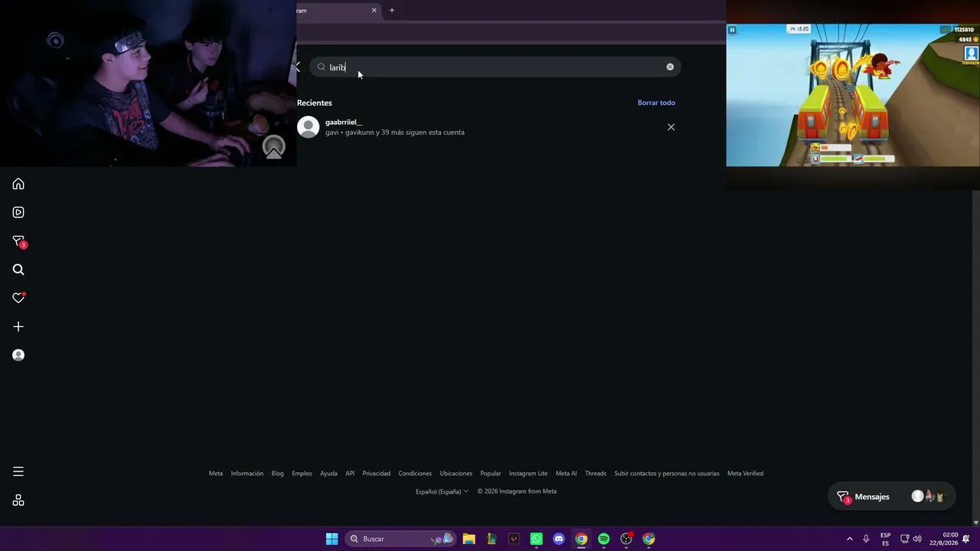
Task: Open notifications heart icon
Action: coord(18,298)
